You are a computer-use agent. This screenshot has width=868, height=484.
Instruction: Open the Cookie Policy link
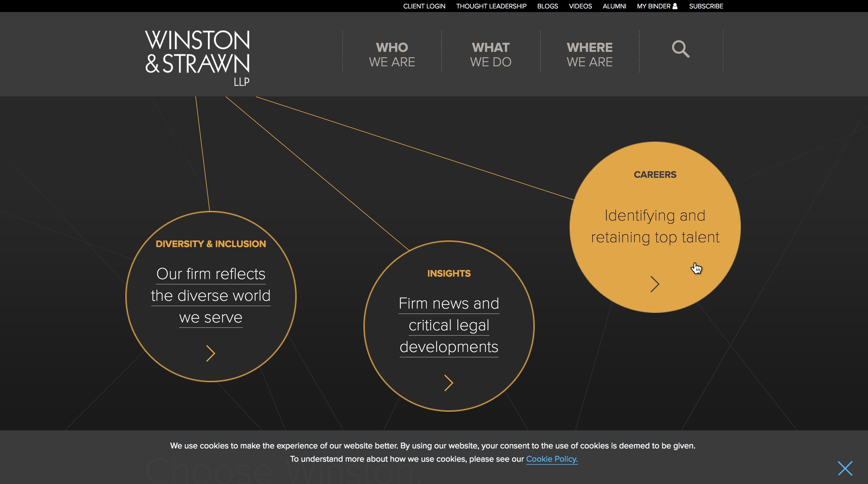(x=552, y=459)
